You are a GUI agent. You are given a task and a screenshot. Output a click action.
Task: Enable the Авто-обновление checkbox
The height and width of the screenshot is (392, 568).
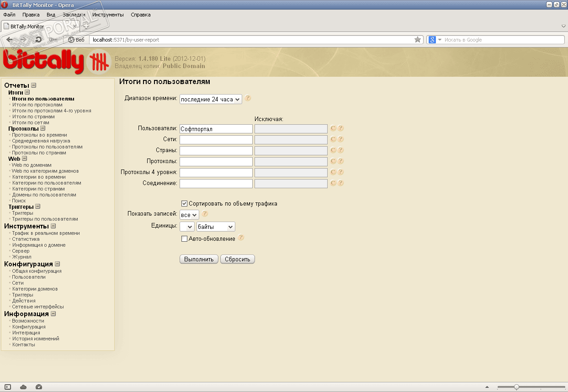[185, 238]
